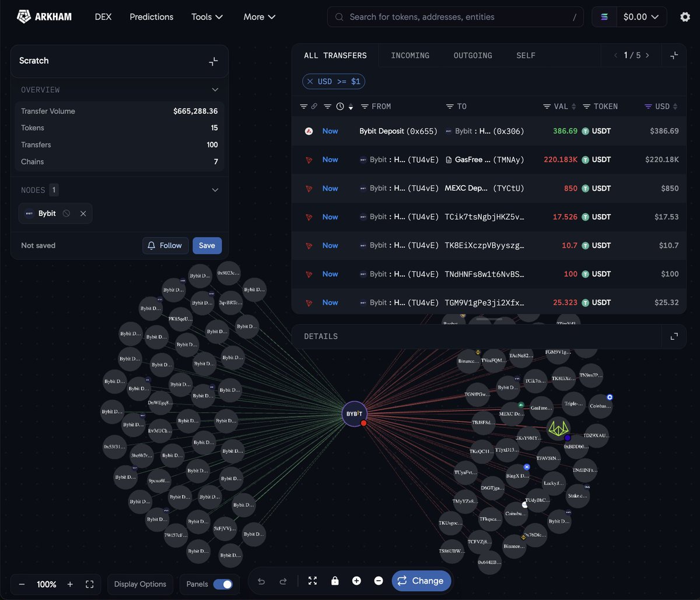Viewport: 700px width, 600px height.
Task: Switch to the Incoming tab
Action: coord(410,55)
